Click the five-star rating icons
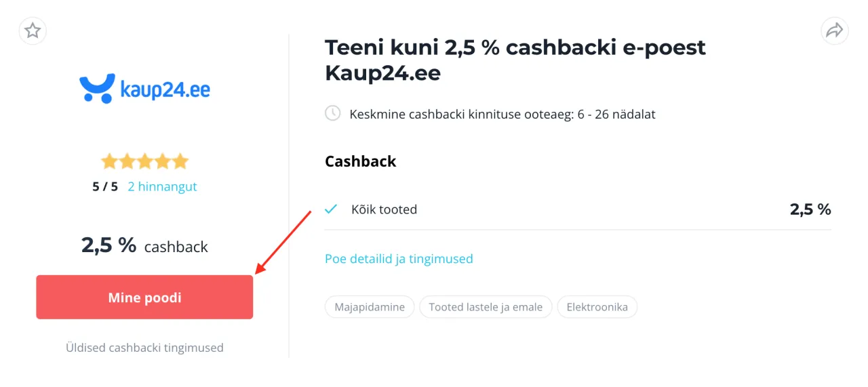868x387 pixels. click(144, 161)
